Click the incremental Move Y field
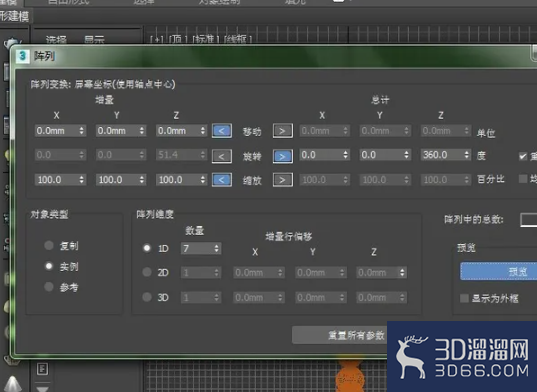 [x=121, y=130]
